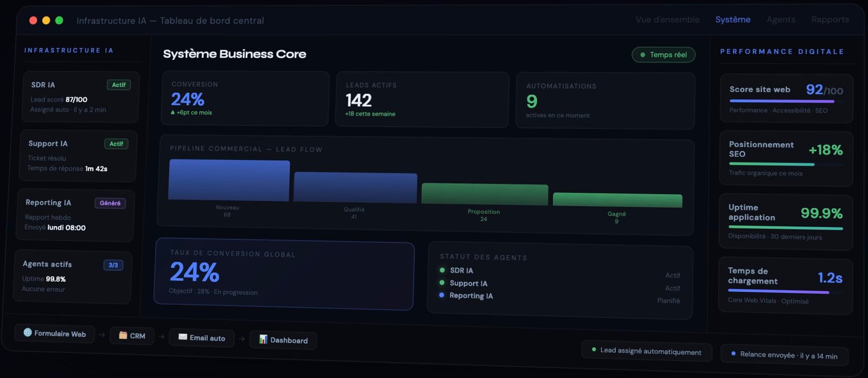The image size is (868, 378).
Task: Expand the Taux de conversion global card
Action: point(284,276)
